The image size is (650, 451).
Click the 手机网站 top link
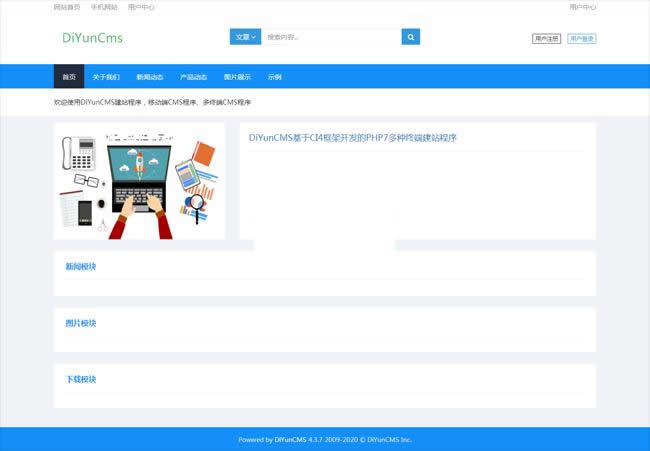(104, 7)
